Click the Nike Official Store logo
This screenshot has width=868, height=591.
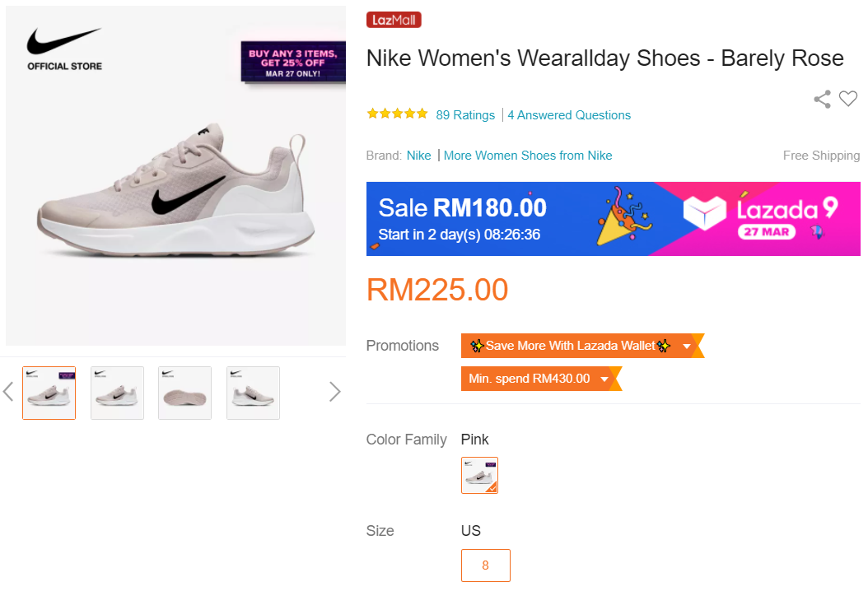[64, 49]
